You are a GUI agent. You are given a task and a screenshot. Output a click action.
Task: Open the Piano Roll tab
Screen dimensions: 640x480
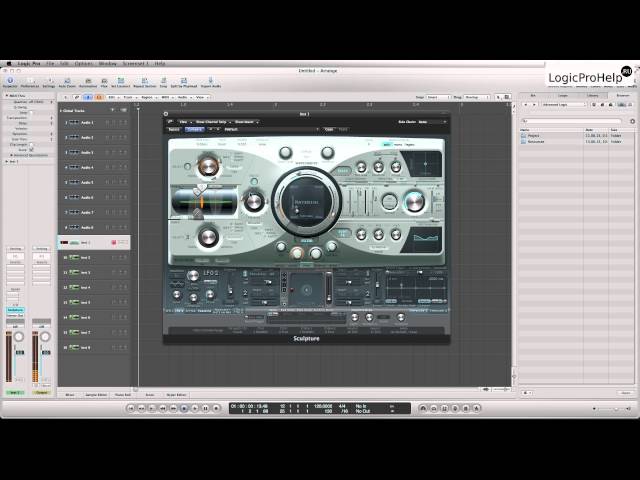coord(122,395)
